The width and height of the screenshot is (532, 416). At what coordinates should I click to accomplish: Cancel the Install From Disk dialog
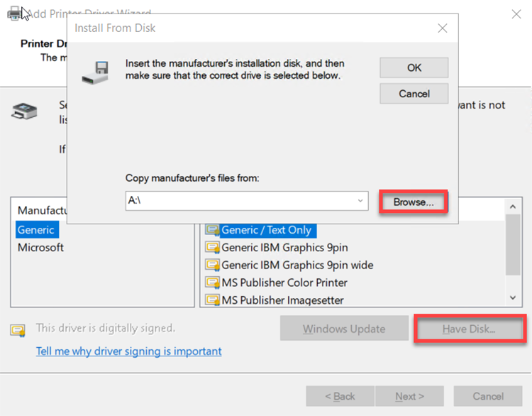414,94
